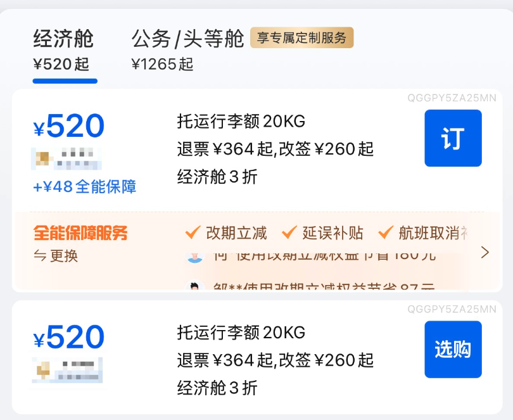513x420 pixels.
Task: Click the checkmark icon before 改期立减
Action: [x=193, y=233]
